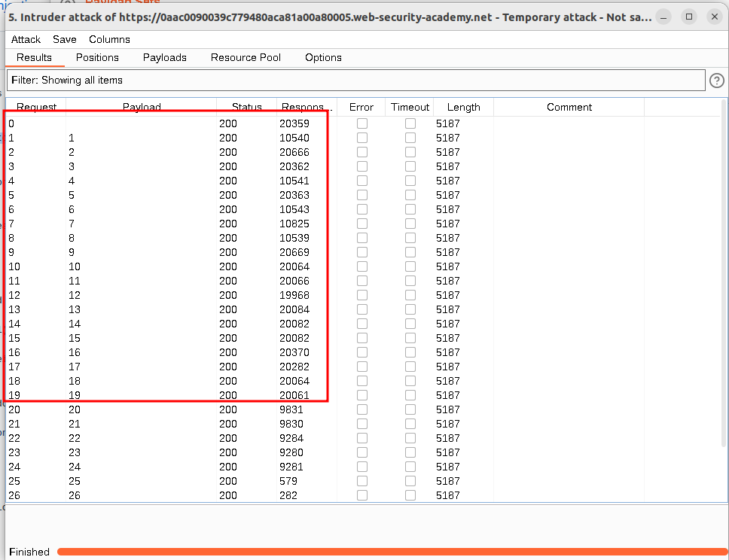729x560 pixels.
Task: Toggle the Error checkbox in request 20 row
Action: (362, 409)
